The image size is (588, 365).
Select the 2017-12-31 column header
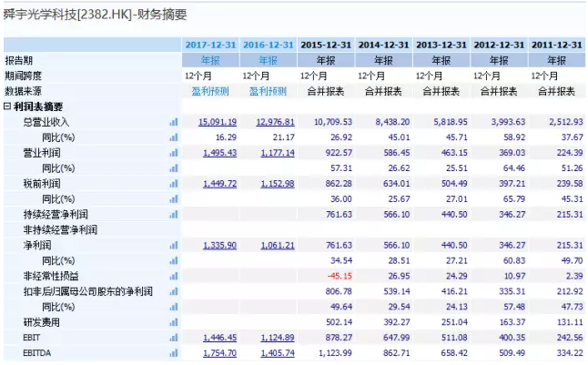210,45
